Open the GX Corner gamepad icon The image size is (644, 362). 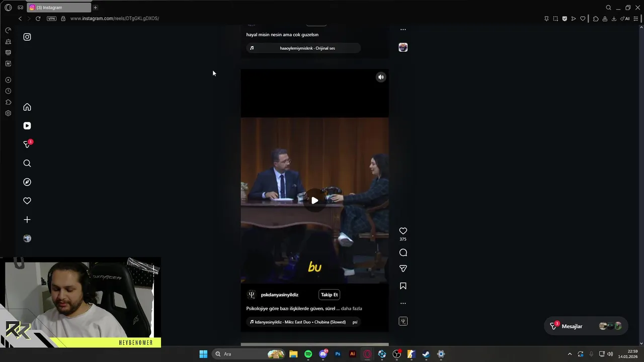pyautogui.click(x=20, y=8)
